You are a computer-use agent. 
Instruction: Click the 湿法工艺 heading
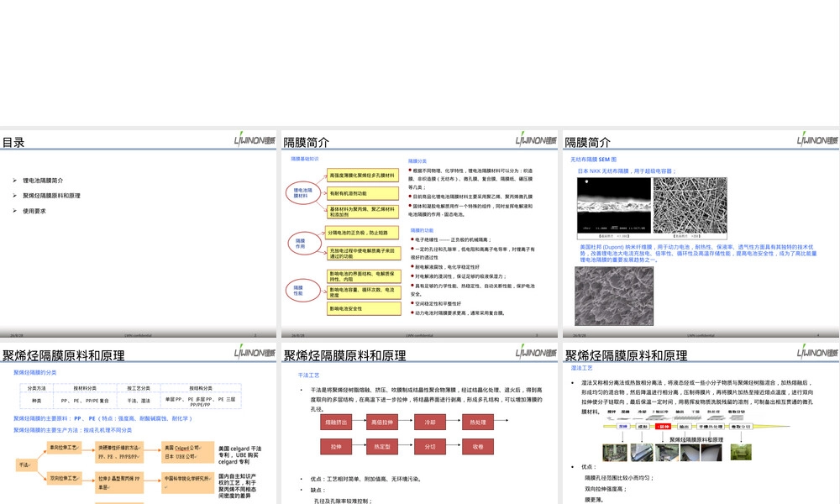[582, 368]
